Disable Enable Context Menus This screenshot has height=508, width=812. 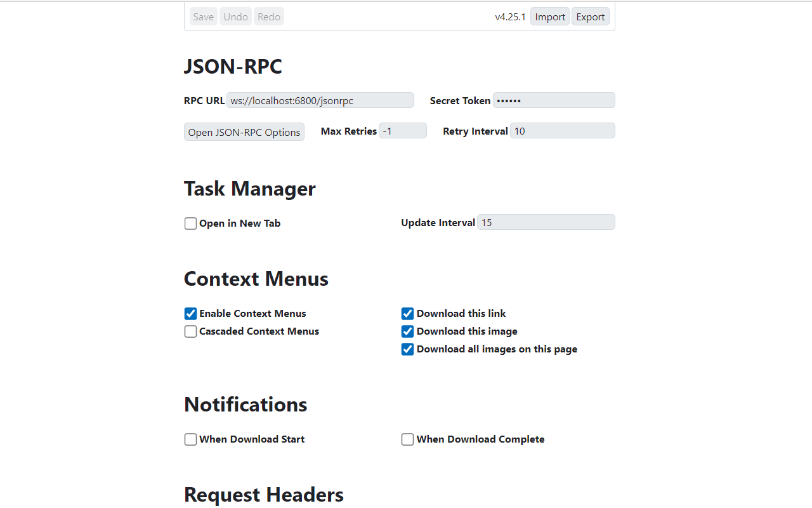(190, 313)
